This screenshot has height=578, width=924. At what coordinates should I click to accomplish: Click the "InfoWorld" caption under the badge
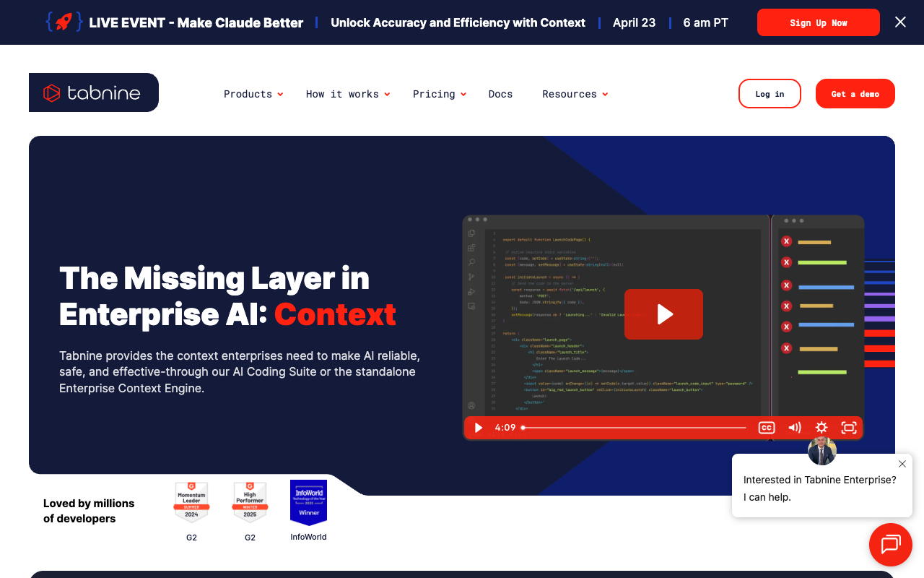[308, 537]
